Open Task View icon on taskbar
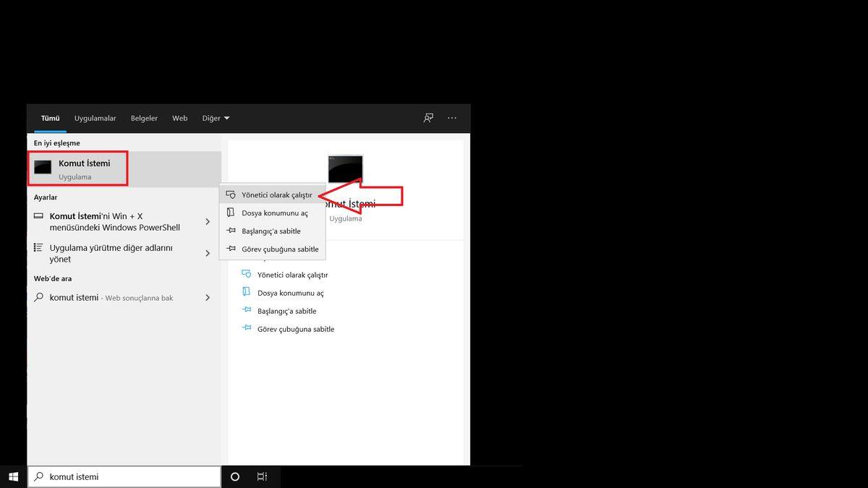The height and width of the screenshot is (488, 868). coord(262,476)
